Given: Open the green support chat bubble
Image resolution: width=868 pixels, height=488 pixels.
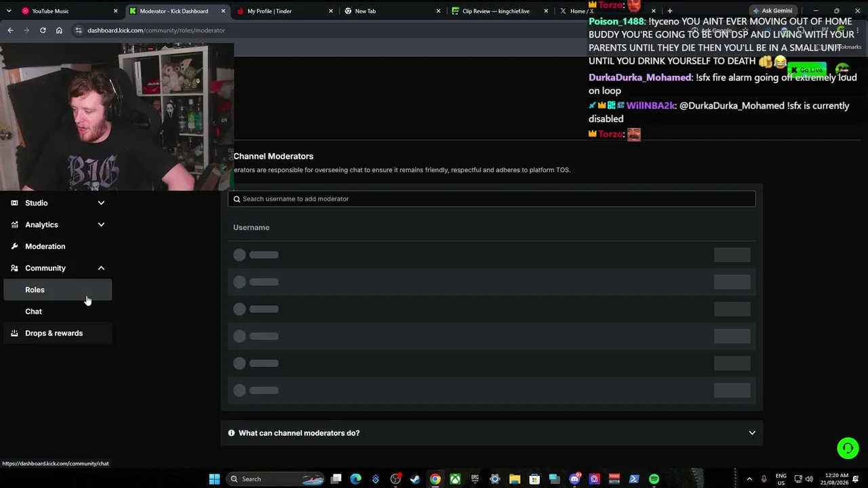Looking at the screenshot, I should (x=848, y=448).
